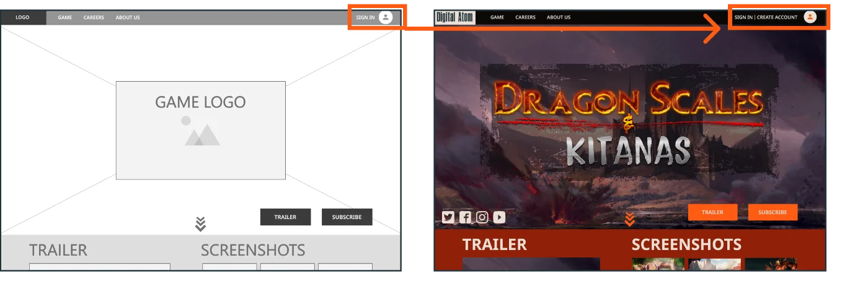Click the orange user avatar icon
Screen dimensions: 868x281
(x=810, y=17)
